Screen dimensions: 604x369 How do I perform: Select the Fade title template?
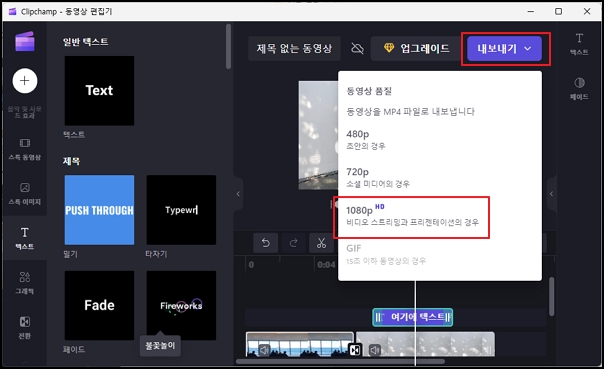pos(99,305)
